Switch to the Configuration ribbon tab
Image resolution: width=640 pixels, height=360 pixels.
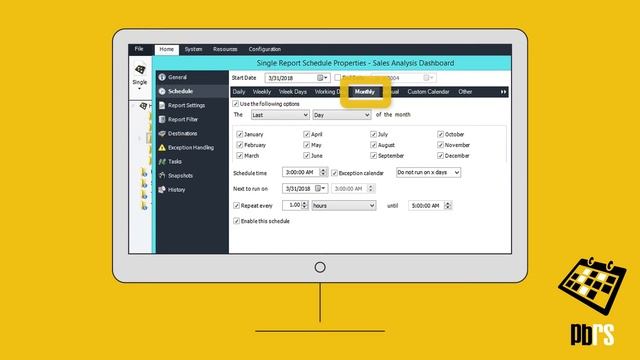pyautogui.click(x=265, y=49)
